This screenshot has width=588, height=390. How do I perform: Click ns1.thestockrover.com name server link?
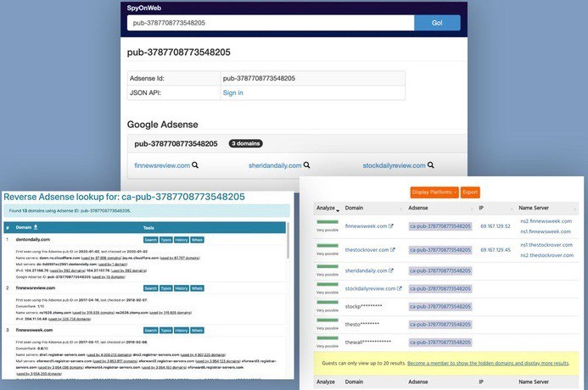[546, 245]
